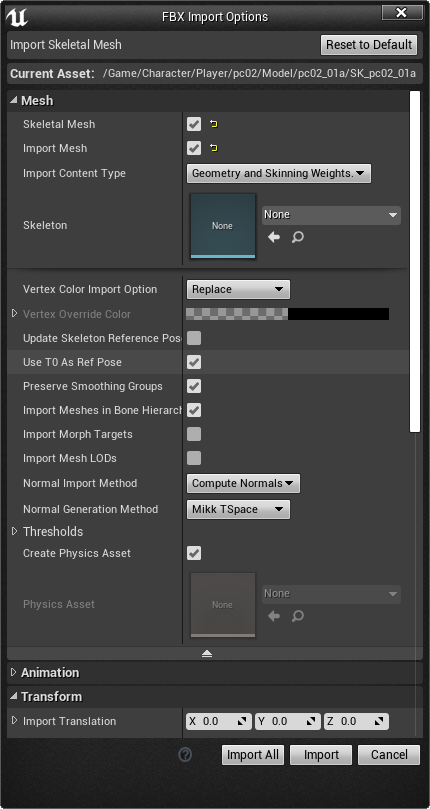Browse to Physics Asset with magnifier icon
This screenshot has width=430, height=809.
[298, 616]
